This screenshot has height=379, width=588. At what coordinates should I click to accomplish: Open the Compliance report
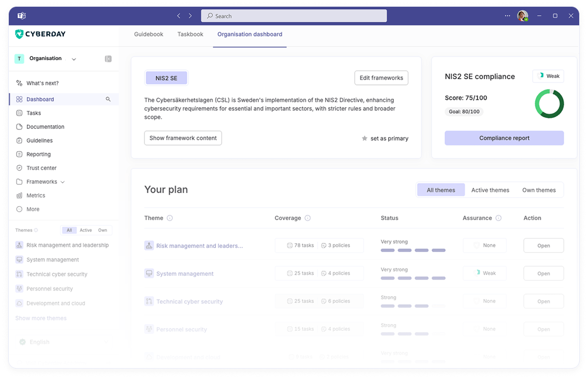(x=504, y=138)
